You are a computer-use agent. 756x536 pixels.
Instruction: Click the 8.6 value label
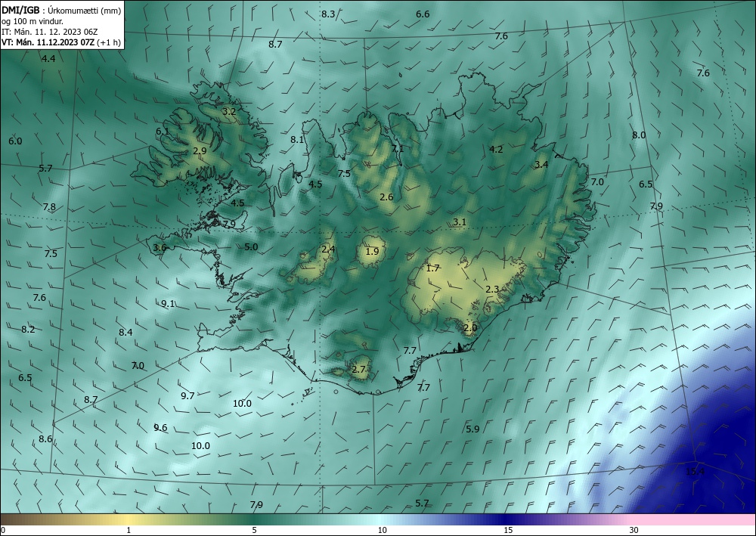pyautogui.click(x=45, y=438)
